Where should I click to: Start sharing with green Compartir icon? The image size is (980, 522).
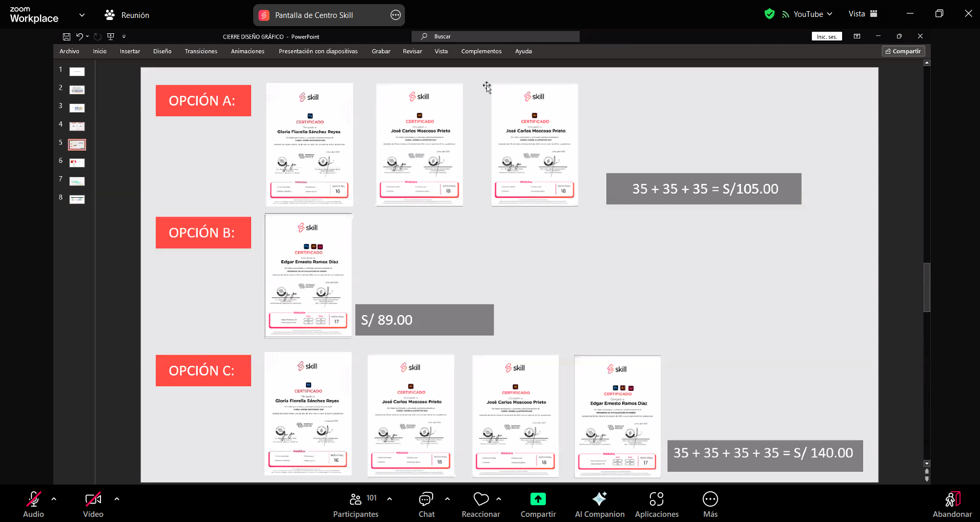click(x=538, y=499)
